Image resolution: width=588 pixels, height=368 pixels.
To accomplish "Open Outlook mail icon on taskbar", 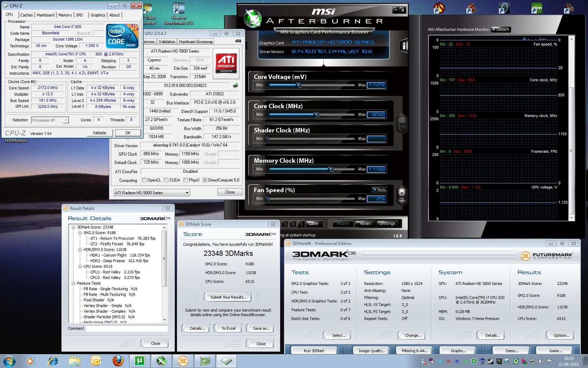I will pos(96,361).
